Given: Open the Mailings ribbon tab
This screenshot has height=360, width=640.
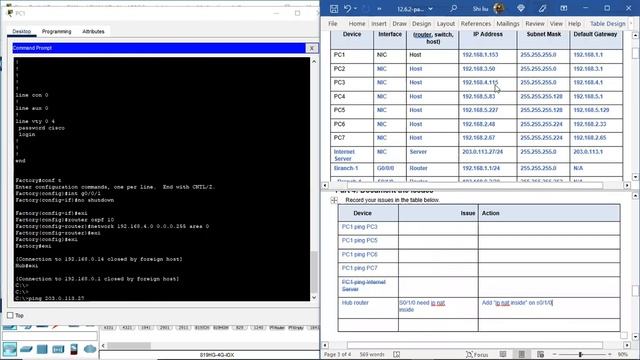Looking at the screenshot, I should tap(508, 24).
